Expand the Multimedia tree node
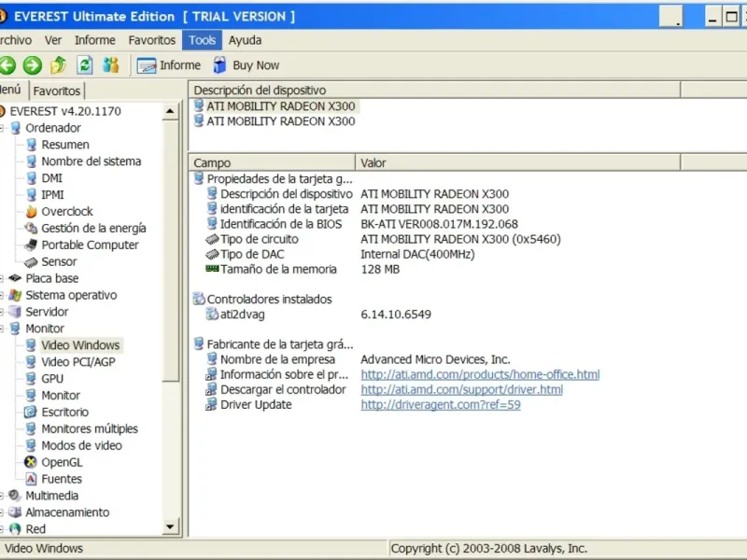Screen dimensions: 747x560 (2, 496)
